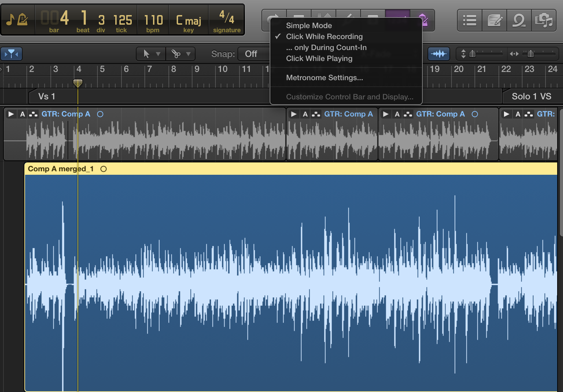Uncheck Click While Recording
Viewport: 563px width, 392px height.
click(324, 37)
